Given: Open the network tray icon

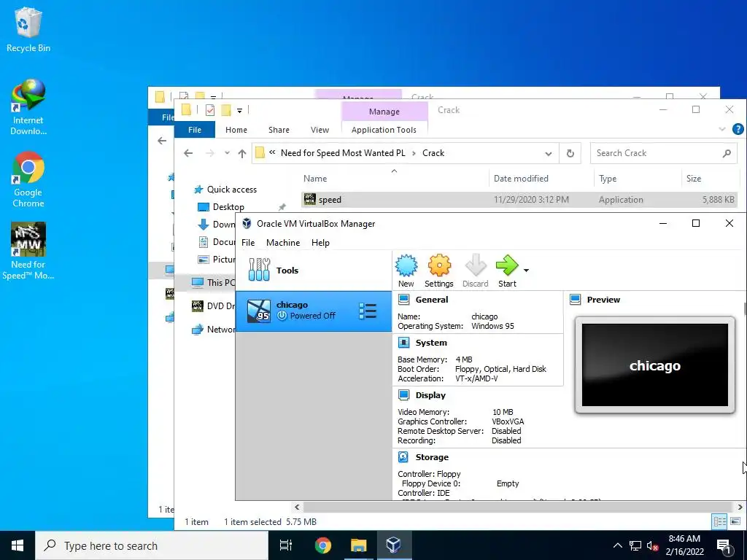Looking at the screenshot, I should (635, 545).
